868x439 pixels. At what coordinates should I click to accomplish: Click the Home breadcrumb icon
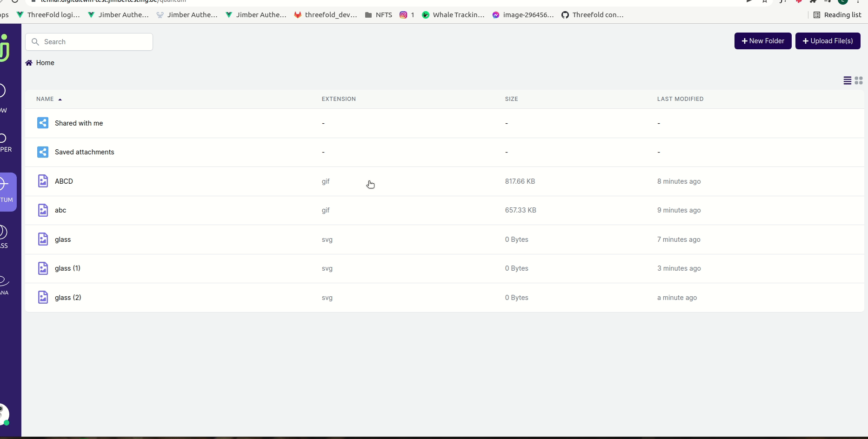[x=29, y=62]
